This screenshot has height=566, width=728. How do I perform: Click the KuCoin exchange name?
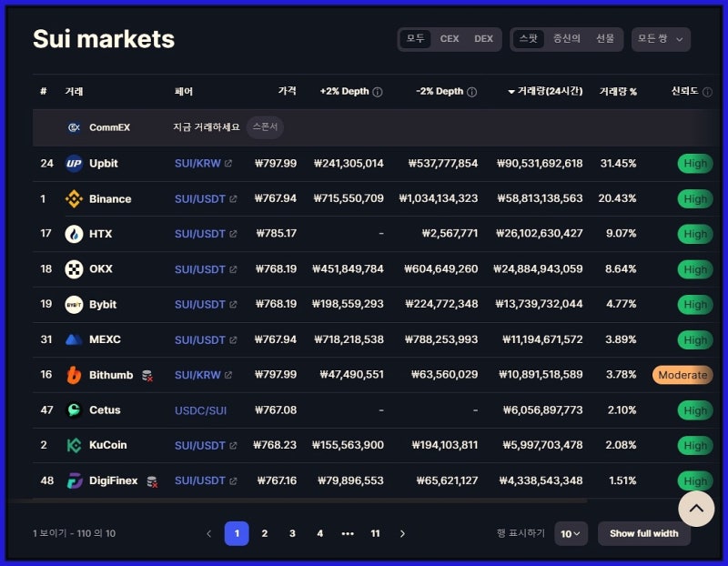tap(107, 445)
